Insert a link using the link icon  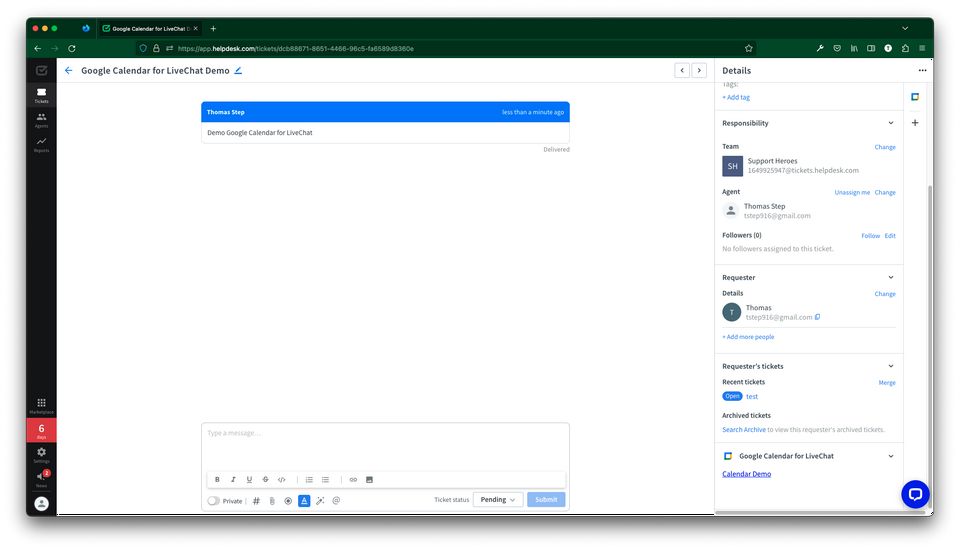[353, 480]
